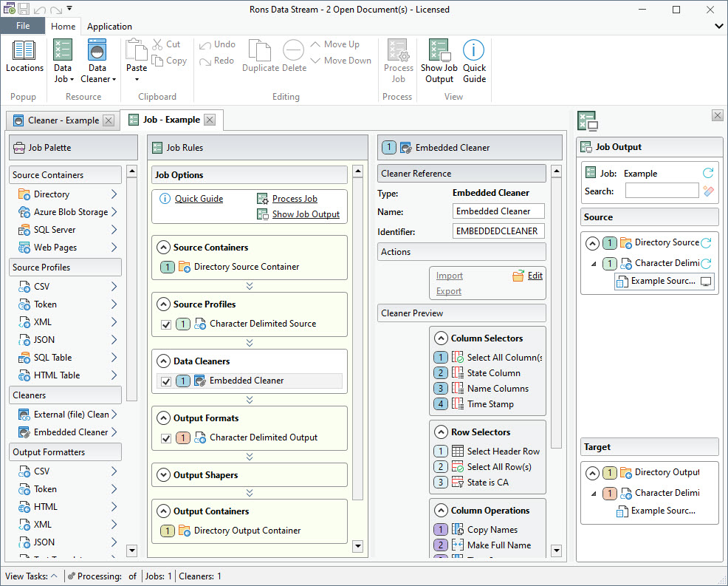This screenshot has height=586, width=728.
Task: Expand the Output Shapers section
Action: pyautogui.click(x=162, y=475)
